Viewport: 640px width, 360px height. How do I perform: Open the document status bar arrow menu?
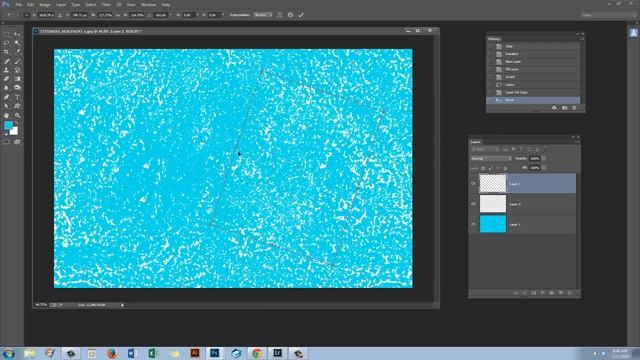tap(122, 305)
